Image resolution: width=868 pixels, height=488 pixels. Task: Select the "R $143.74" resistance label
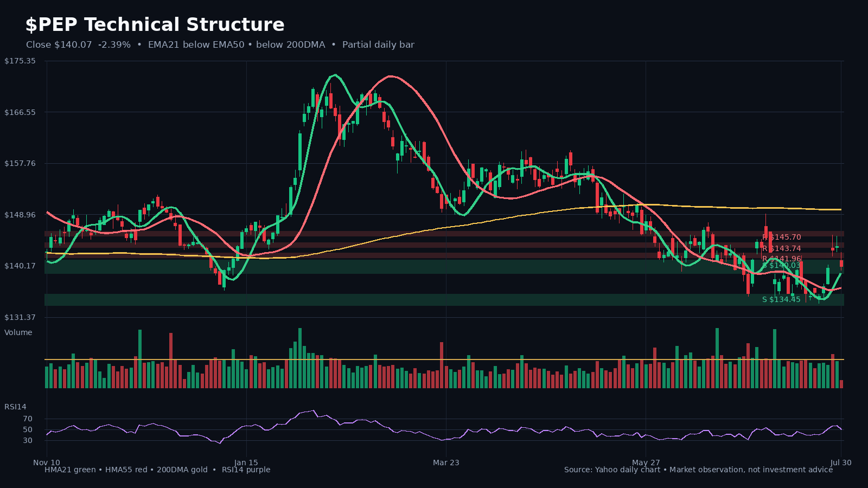coord(781,248)
